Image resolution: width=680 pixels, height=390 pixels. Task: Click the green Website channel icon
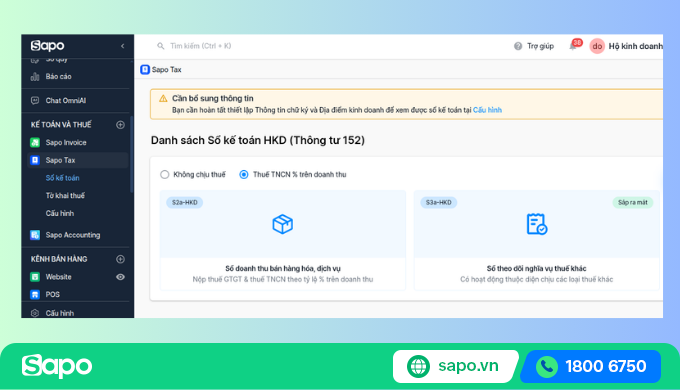point(35,277)
